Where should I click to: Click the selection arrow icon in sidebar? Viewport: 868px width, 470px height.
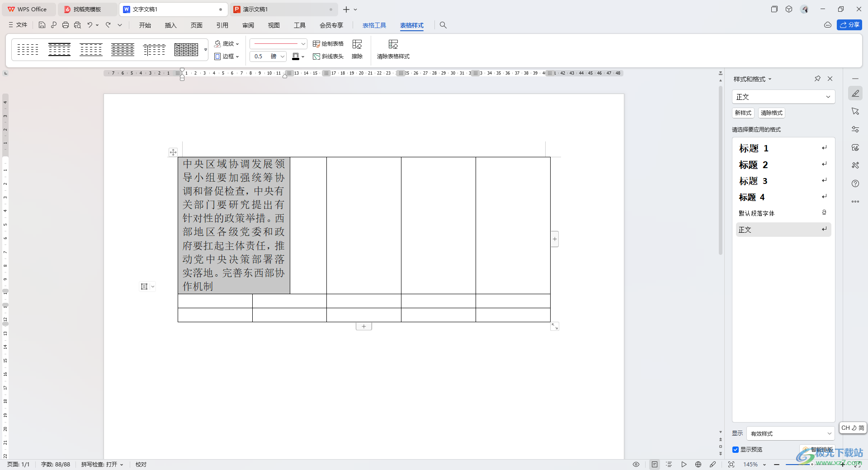855,111
